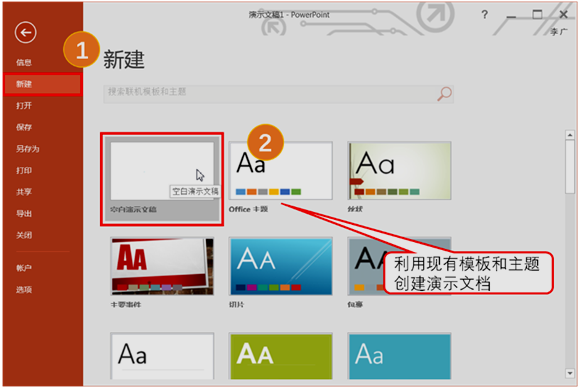Select the white Aa theme in bottom row
This screenshot has width=580, height=388.
pos(162,356)
